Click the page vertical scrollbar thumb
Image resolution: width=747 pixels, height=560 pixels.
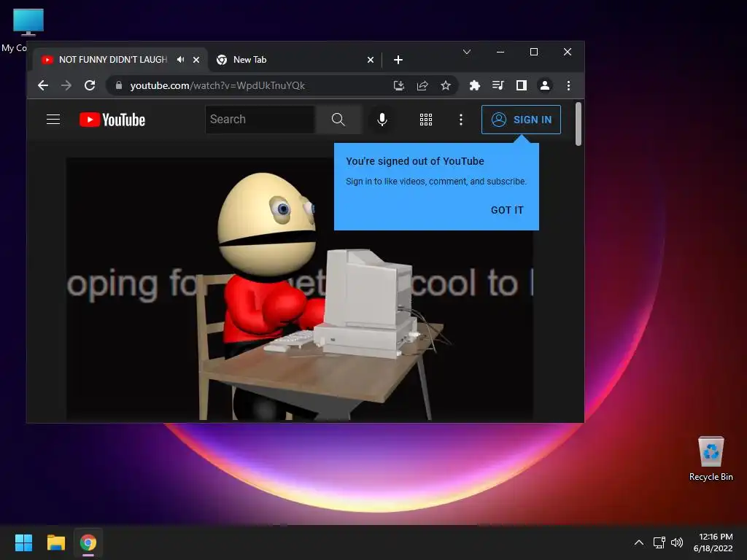tap(578, 123)
